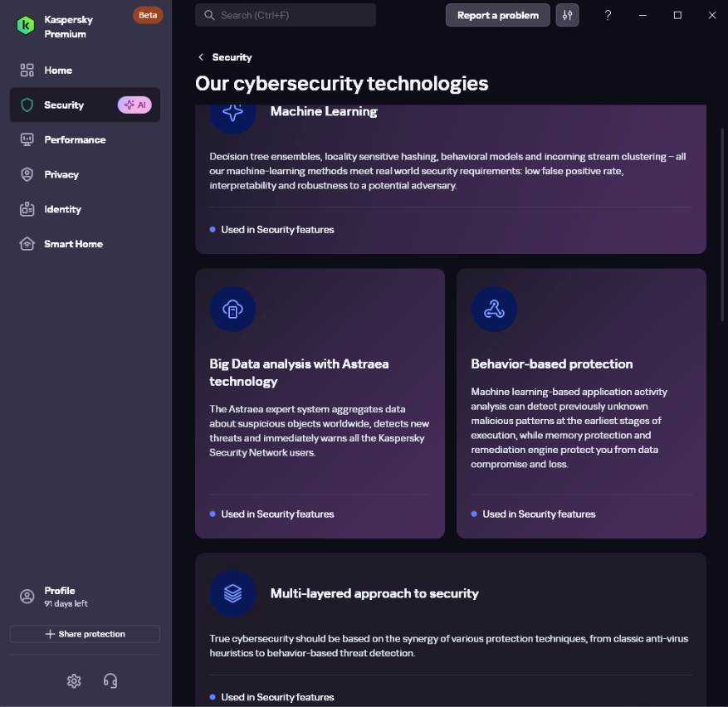
Task: Click the Profile avatar icon
Action: (x=27, y=597)
